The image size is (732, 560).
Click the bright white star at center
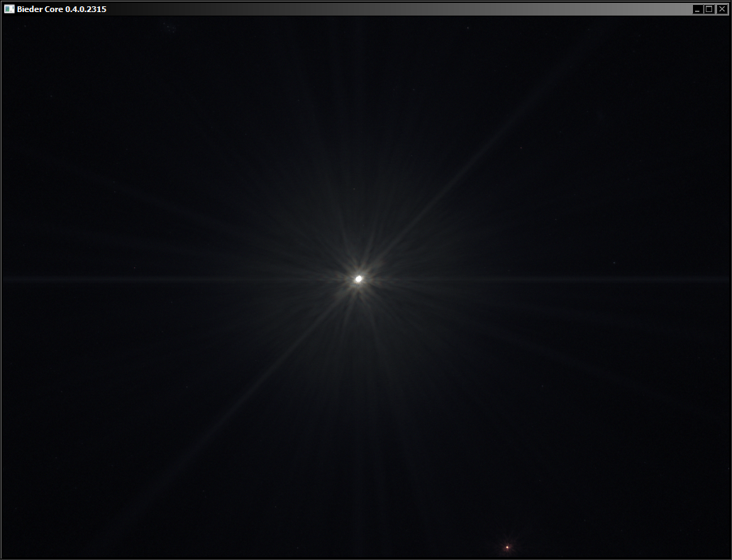coord(359,279)
